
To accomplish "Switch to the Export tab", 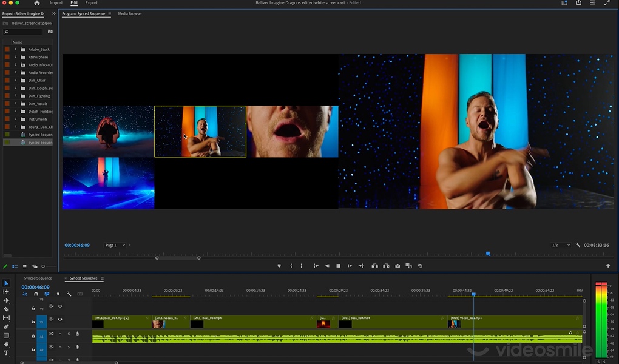I will coord(92,3).
